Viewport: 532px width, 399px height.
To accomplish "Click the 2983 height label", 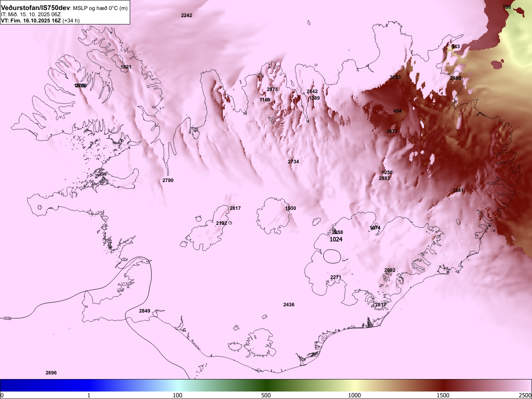I will [x=384, y=178].
